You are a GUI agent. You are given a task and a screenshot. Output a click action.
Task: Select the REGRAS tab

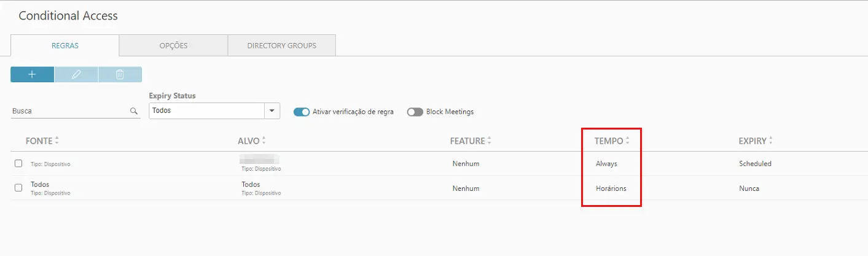(65, 45)
